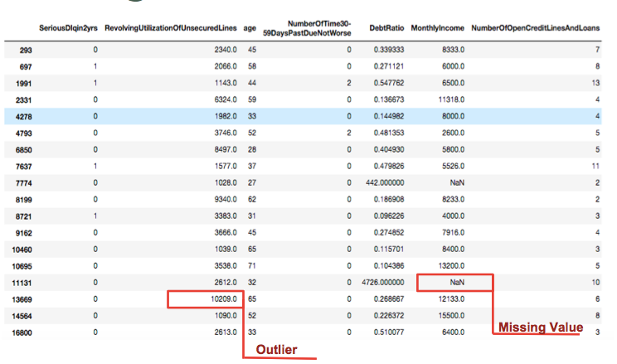Click row index 4793
617x364 pixels.
23,133
